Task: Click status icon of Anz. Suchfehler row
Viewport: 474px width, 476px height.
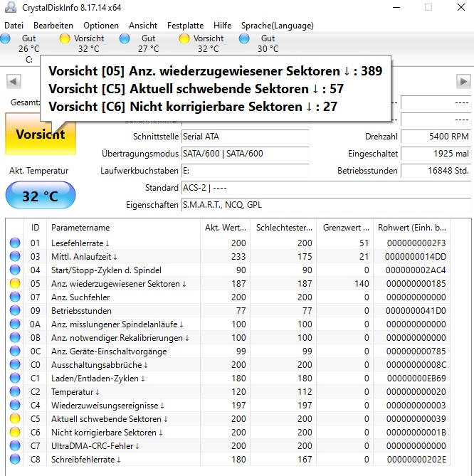Action: (15, 297)
